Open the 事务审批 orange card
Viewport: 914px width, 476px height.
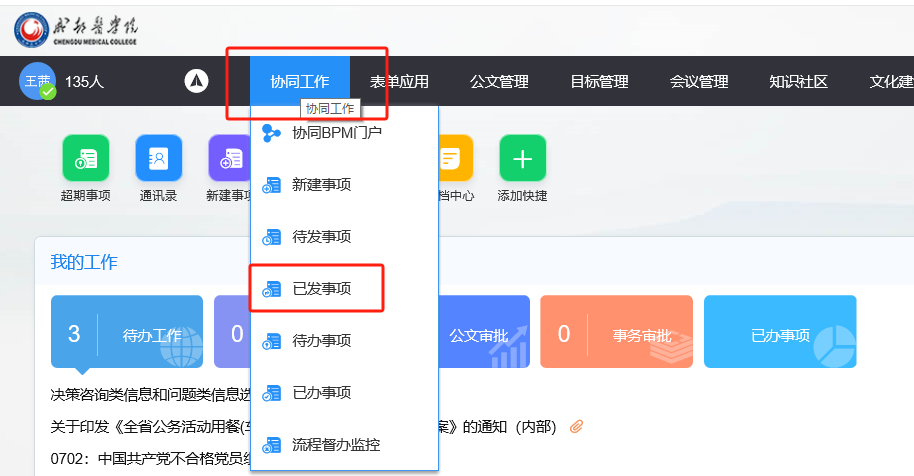pyautogui.click(x=616, y=334)
